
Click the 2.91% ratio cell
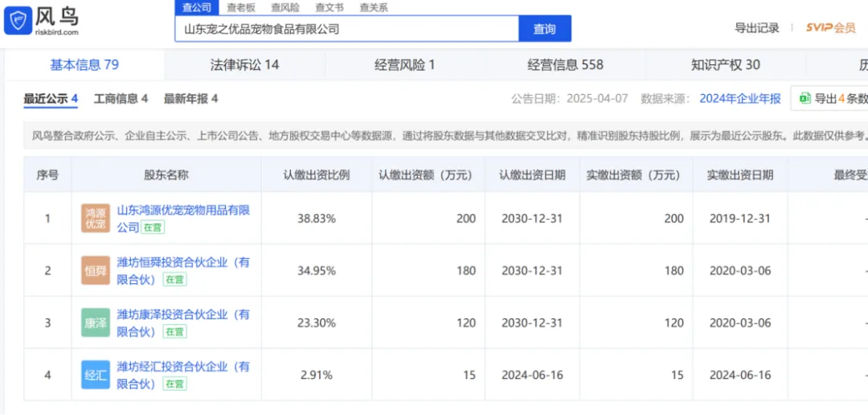coord(316,375)
